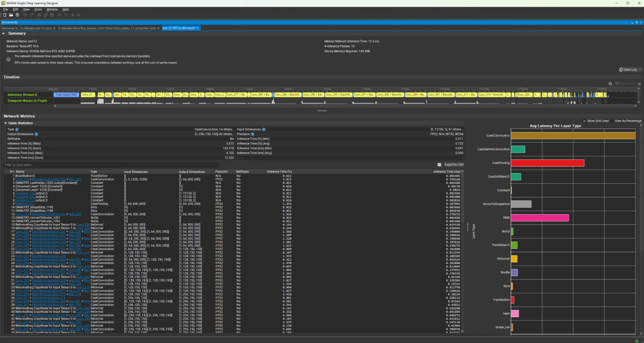
Task: Create a new document from toolbar
Action: [5, 15]
